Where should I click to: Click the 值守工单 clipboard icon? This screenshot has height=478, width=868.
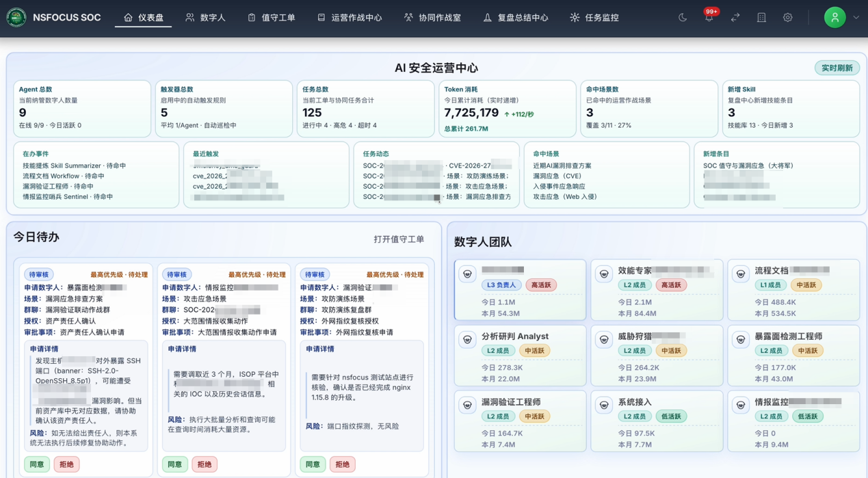click(x=252, y=18)
